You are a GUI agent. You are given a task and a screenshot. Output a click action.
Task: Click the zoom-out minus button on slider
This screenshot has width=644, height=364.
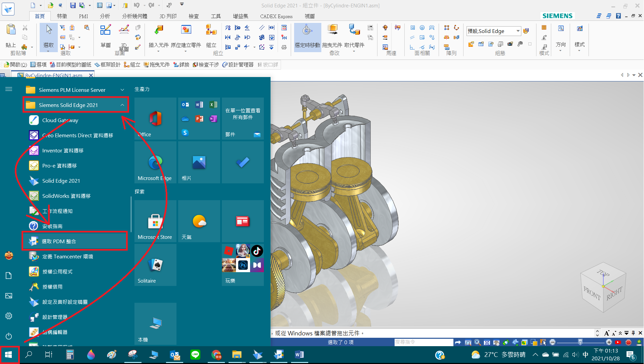552,342
